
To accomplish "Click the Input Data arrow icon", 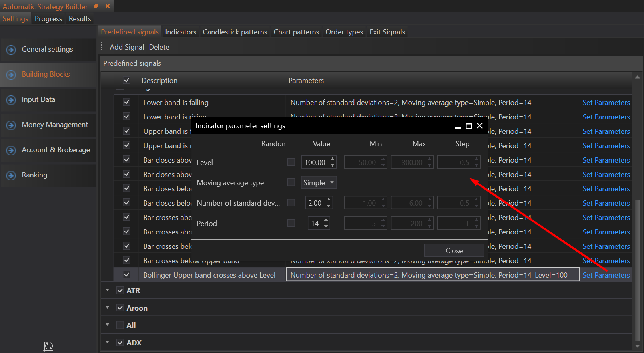I will pyautogui.click(x=11, y=100).
